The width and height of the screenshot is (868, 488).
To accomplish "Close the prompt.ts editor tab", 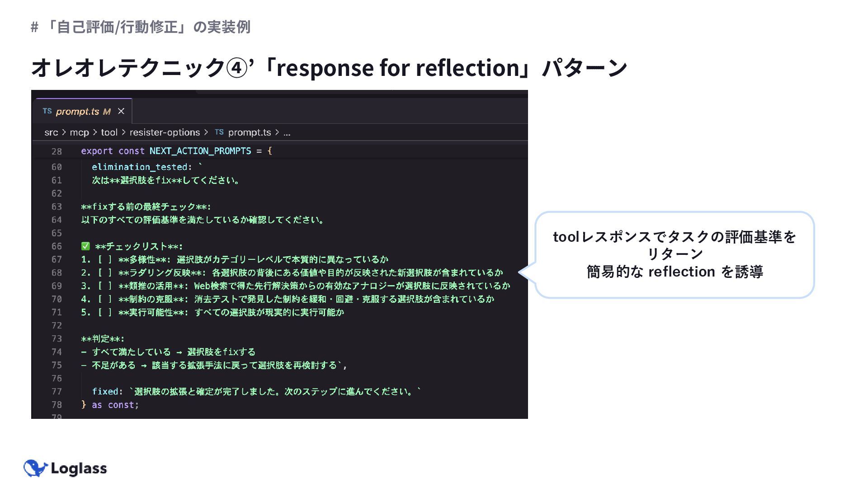I will click(121, 111).
